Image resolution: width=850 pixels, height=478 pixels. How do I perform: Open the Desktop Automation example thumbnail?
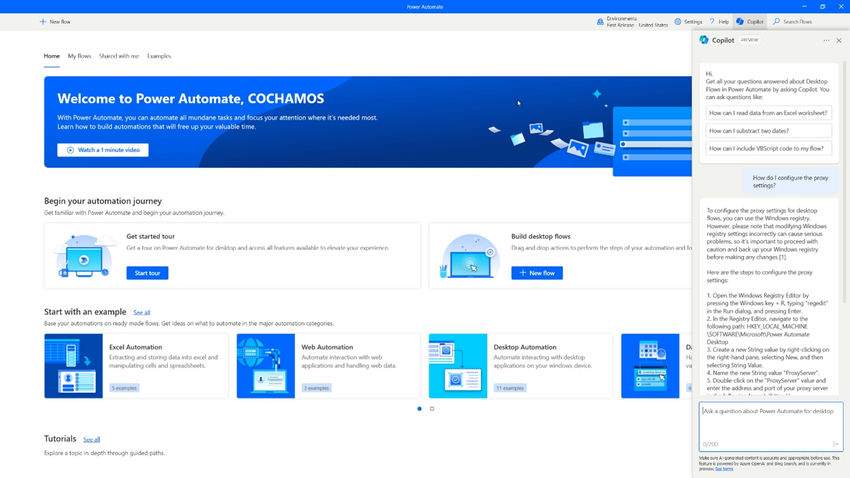[x=458, y=366]
